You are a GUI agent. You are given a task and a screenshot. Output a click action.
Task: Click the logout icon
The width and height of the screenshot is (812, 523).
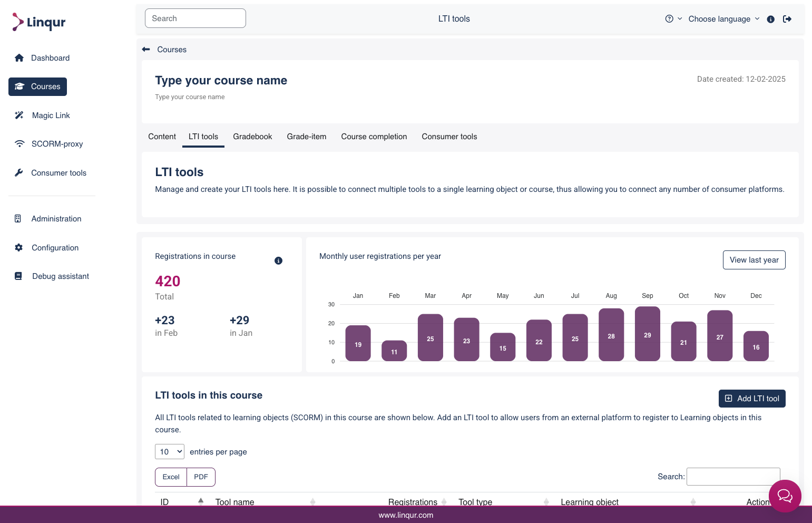click(x=787, y=19)
